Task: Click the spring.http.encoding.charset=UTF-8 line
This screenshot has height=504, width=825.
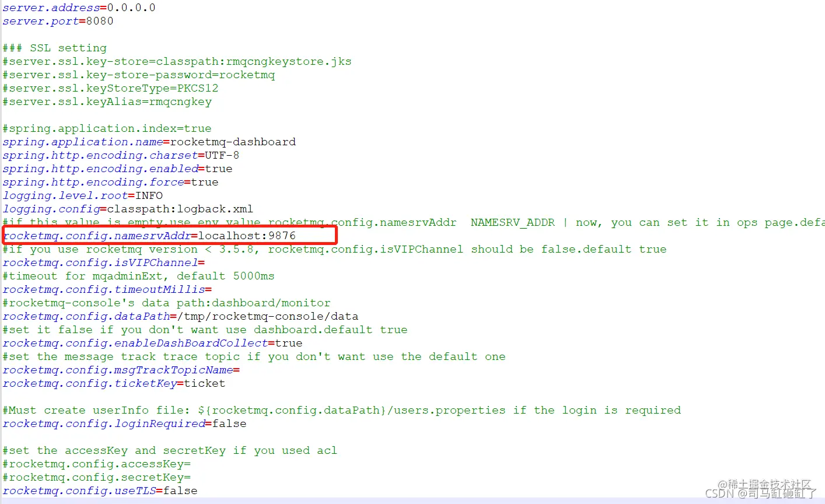Action: tap(121, 155)
